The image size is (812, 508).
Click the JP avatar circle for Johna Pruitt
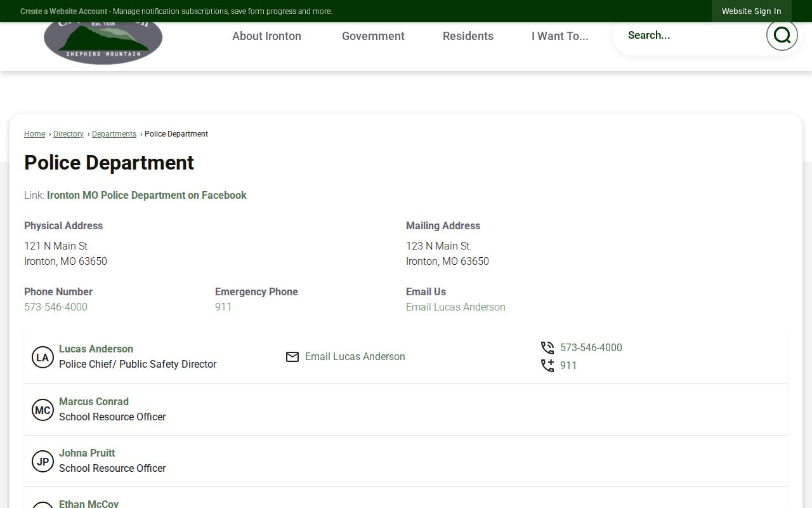pos(43,462)
